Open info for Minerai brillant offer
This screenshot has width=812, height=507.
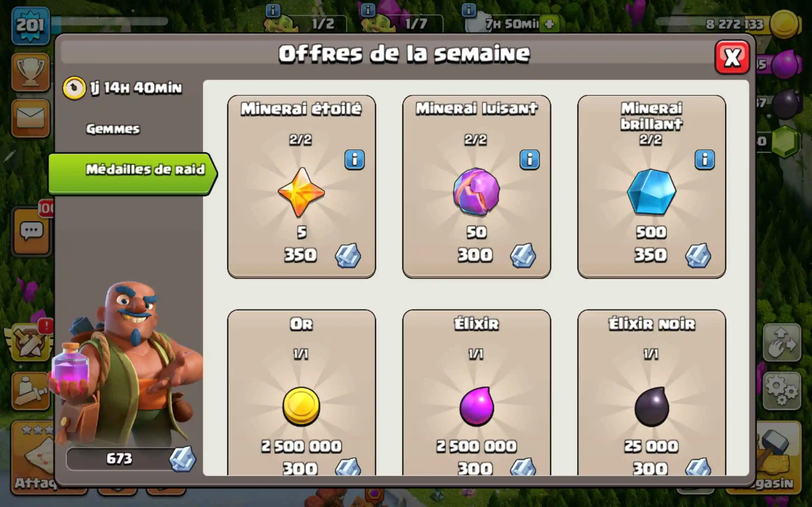704,159
